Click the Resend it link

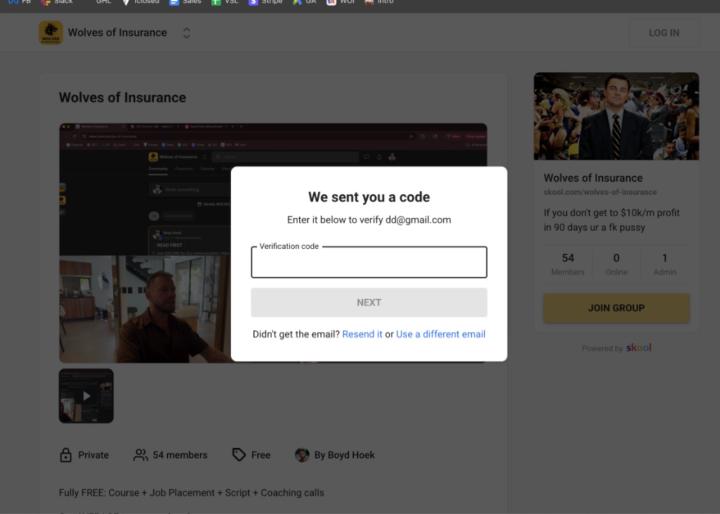click(x=362, y=334)
